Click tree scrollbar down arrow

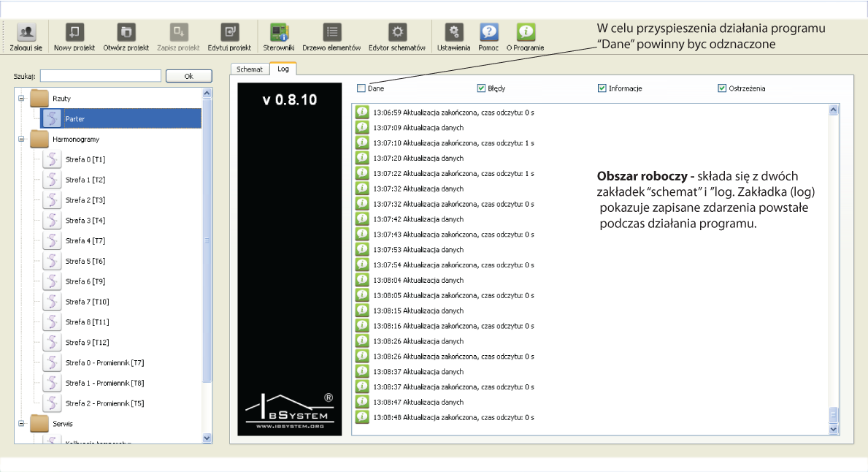coord(207,438)
